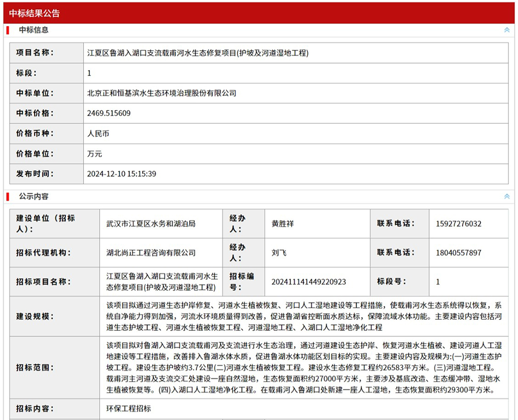Click the publish time 2024-12-10 15:15:39
Screen dimensions: 518x420
point(121,174)
